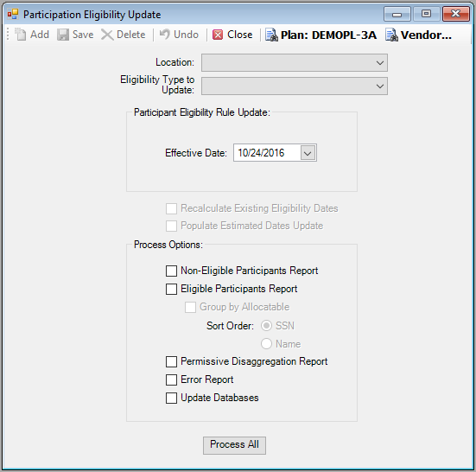The height and width of the screenshot is (472, 476).
Task: Open the Vendor toolbar item
Action: [418, 35]
